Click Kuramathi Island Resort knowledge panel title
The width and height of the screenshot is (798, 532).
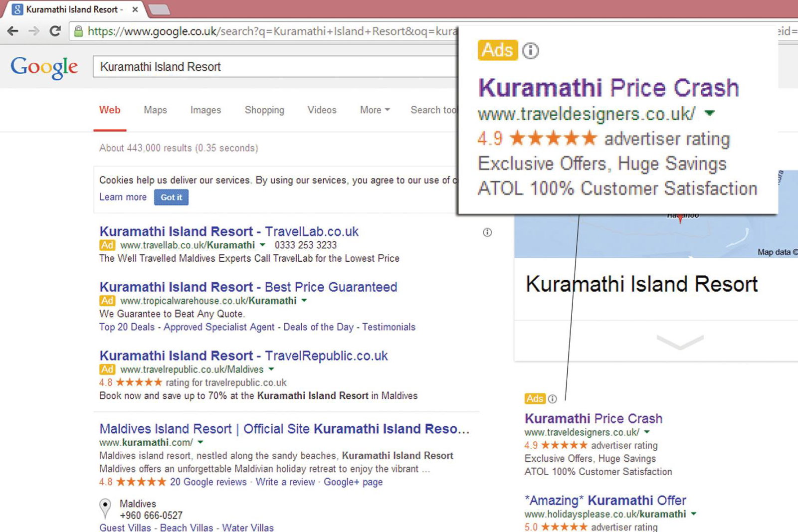click(x=642, y=284)
